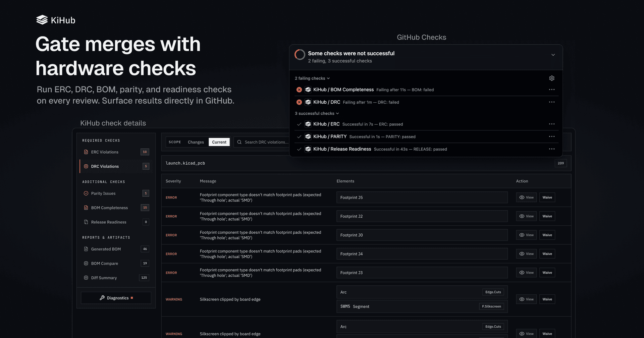This screenshot has height=338, width=644.
Task: Open more options for KiHub / PARITY check
Action: point(552,136)
